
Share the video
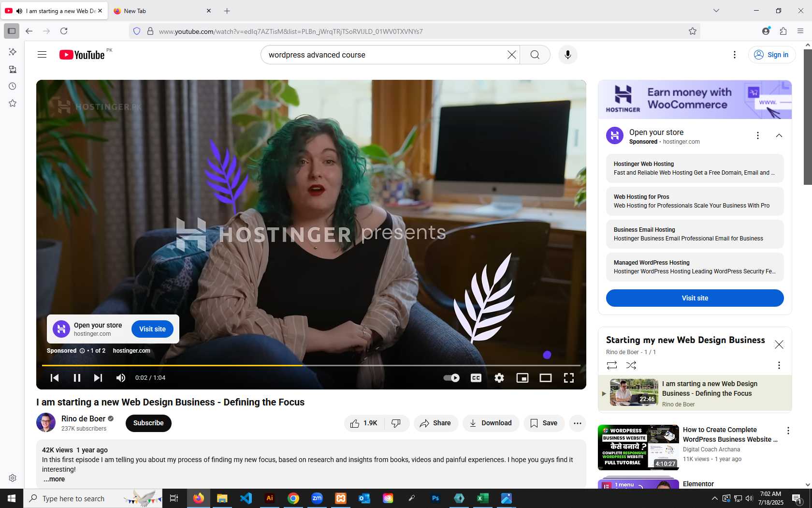(x=435, y=423)
